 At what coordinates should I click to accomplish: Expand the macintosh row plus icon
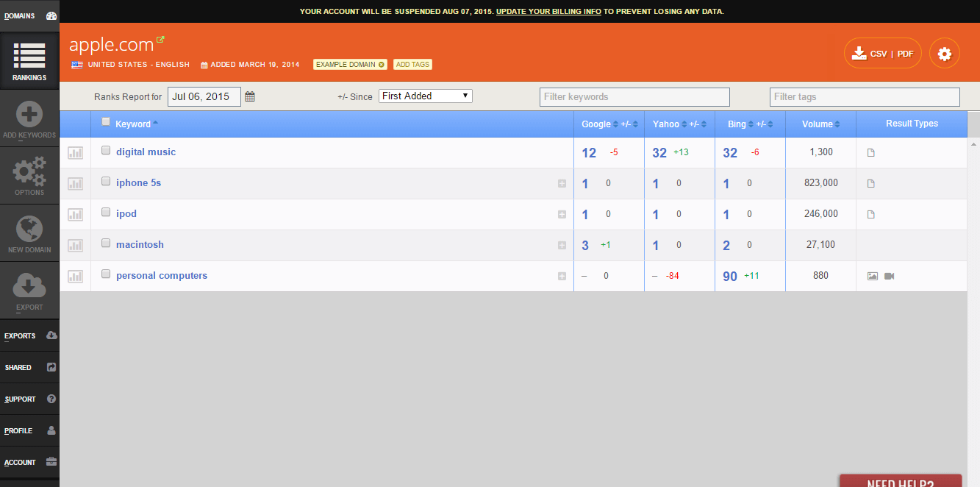562,246
